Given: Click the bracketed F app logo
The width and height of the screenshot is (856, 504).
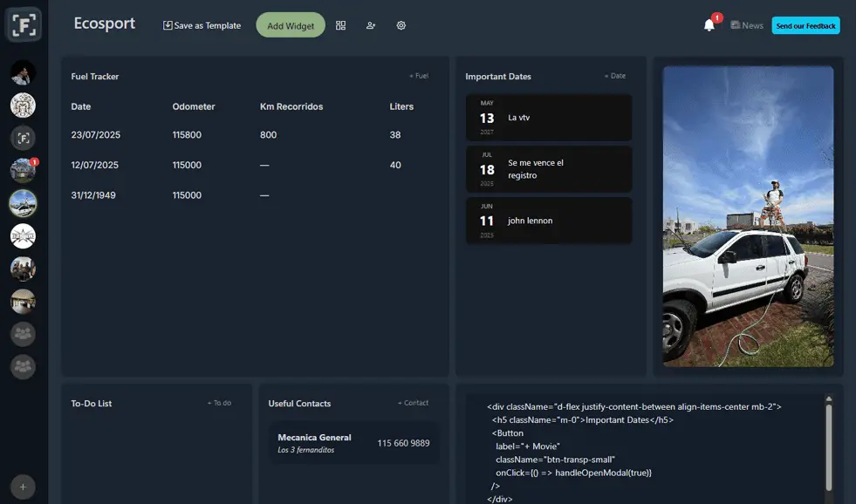Looking at the screenshot, I should pyautogui.click(x=24, y=24).
